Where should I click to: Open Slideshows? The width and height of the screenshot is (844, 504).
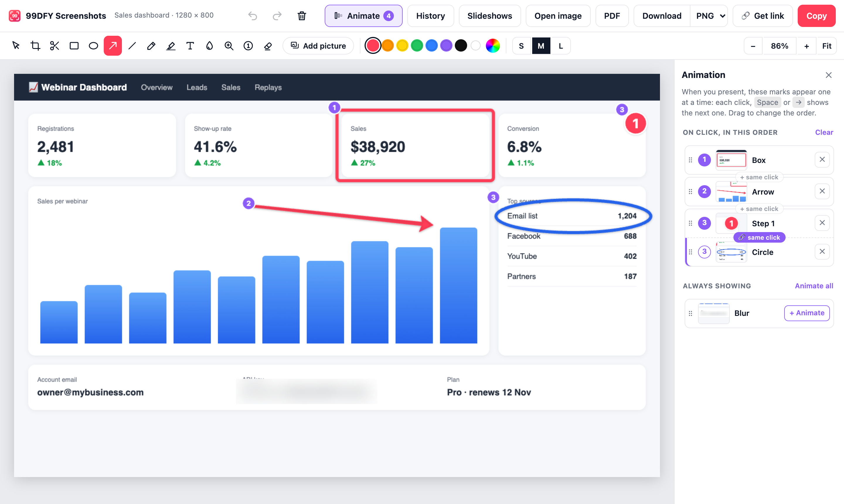489,16
